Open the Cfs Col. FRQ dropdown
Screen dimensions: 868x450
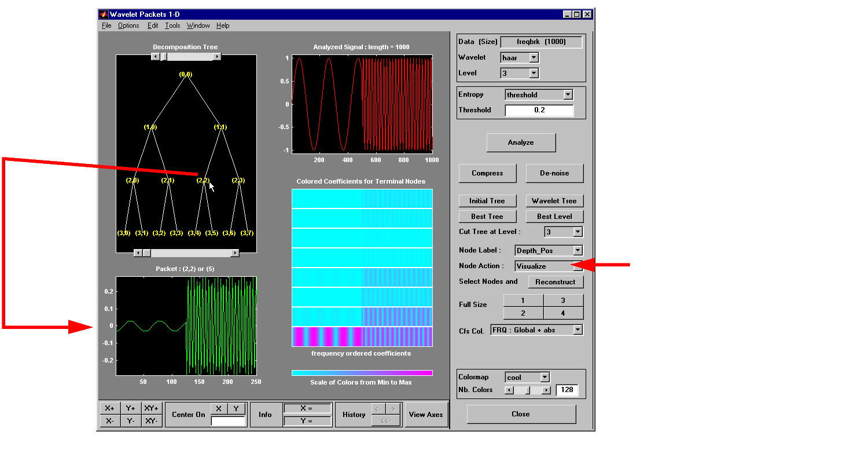577,330
